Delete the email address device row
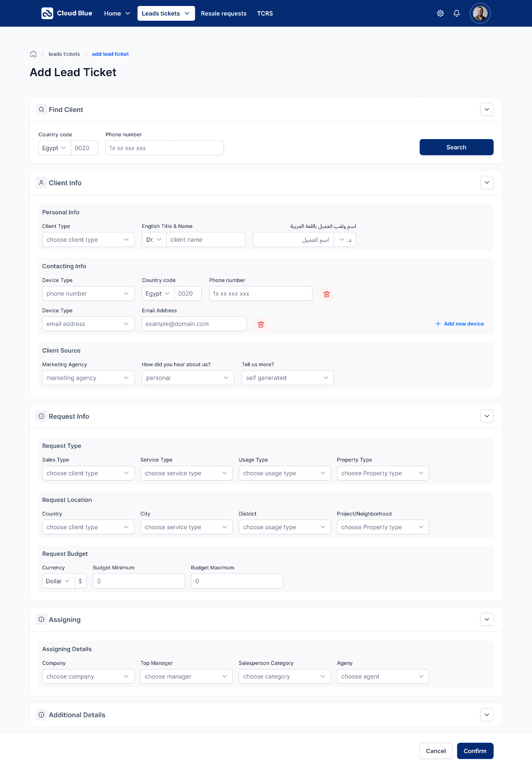 (261, 324)
